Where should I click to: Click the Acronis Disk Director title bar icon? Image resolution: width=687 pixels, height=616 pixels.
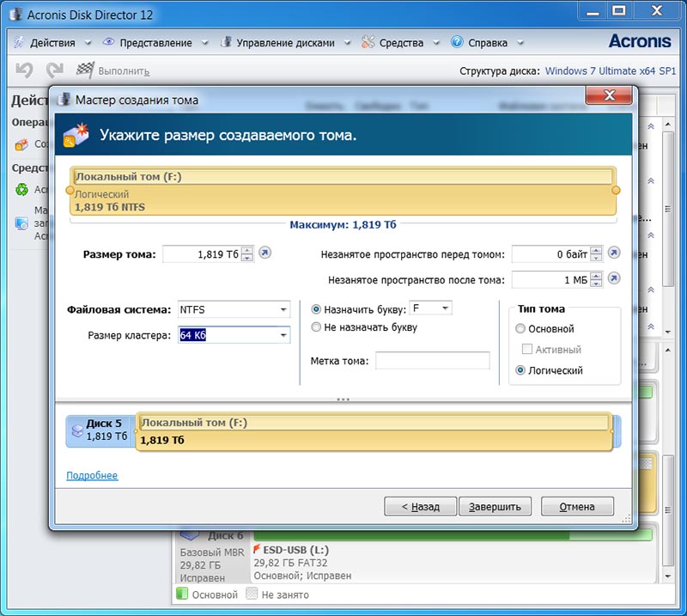point(16,14)
